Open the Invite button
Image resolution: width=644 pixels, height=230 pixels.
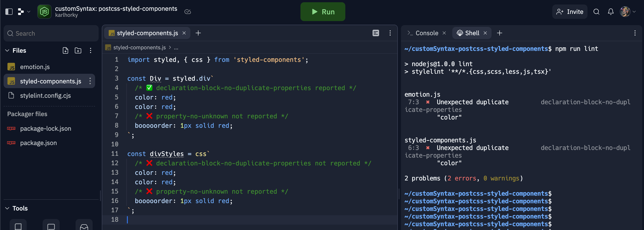click(x=570, y=11)
